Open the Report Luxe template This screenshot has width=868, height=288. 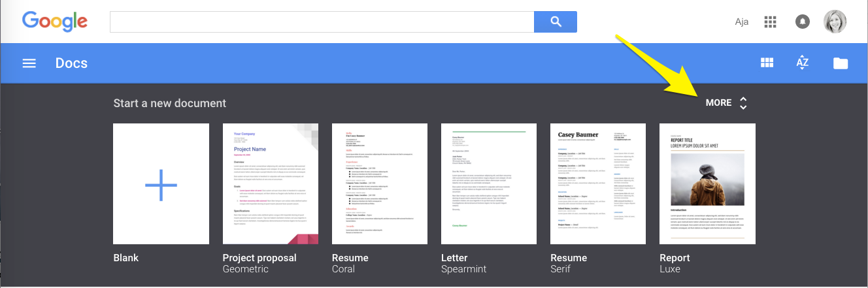point(707,184)
